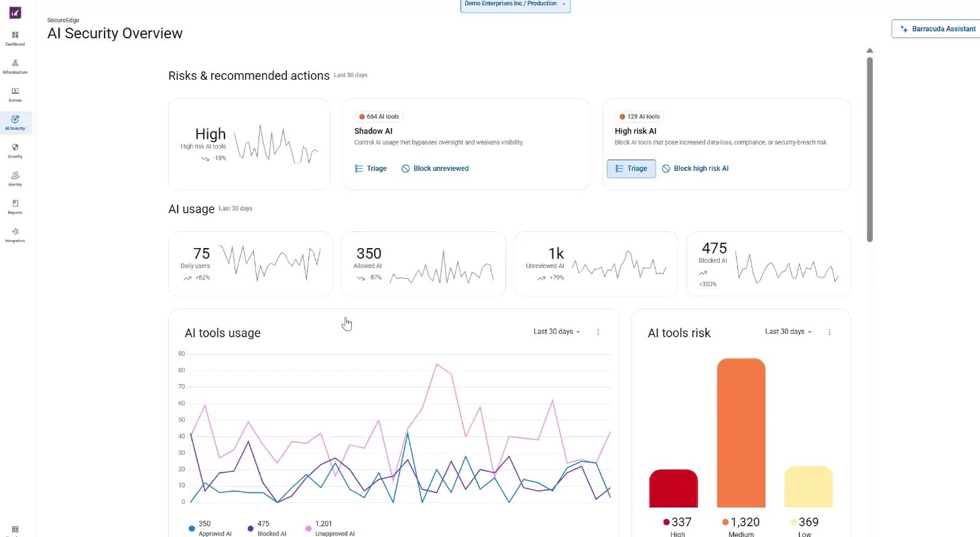Viewport: 980px width, 537px height.
Task: Click Block unreviewed under Shadow AI
Action: point(435,168)
